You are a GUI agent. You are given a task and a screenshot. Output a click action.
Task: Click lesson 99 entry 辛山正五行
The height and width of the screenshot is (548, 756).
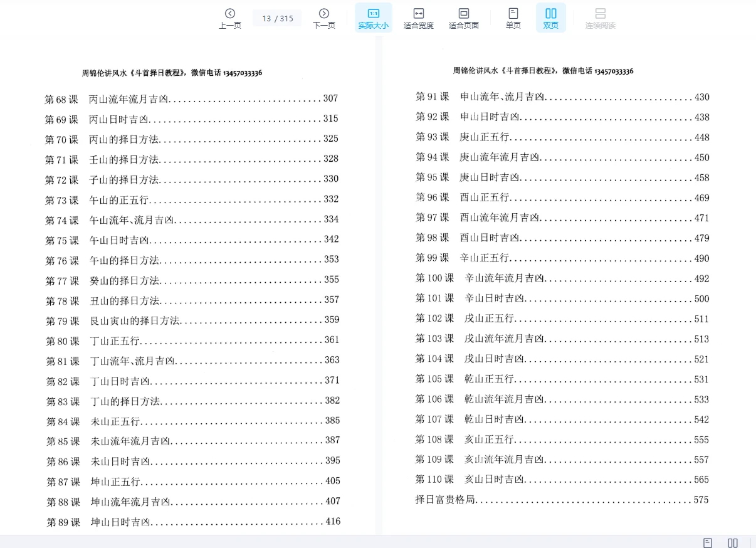click(x=562, y=258)
